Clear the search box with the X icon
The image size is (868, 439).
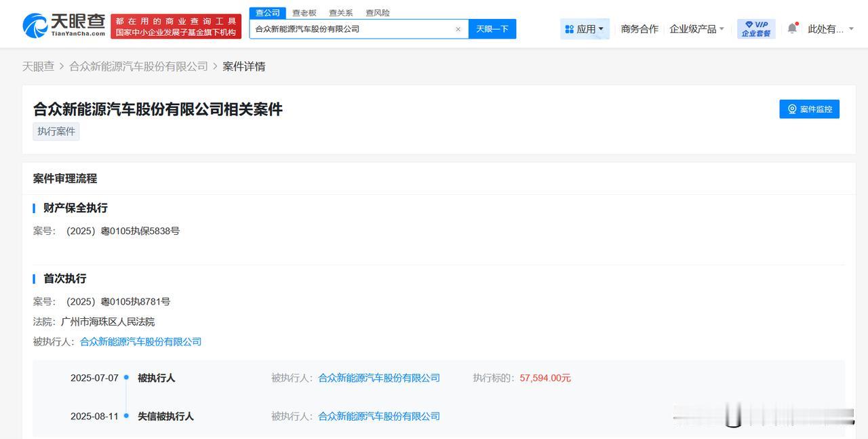458,29
